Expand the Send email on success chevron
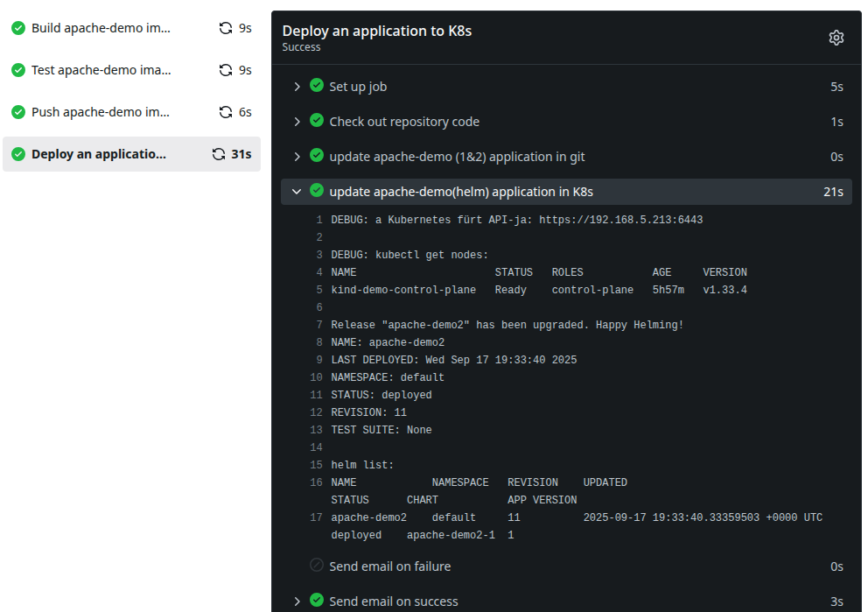Image resolution: width=868 pixels, height=612 pixels. (297, 601)
